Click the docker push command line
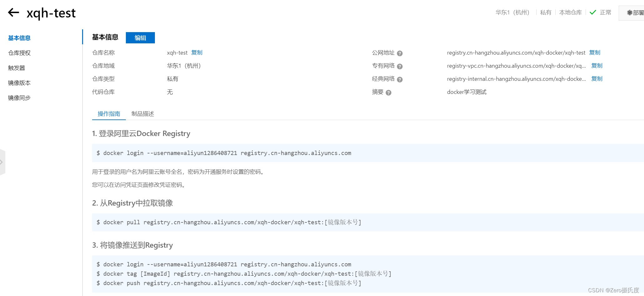644x296 pixels. click(229, 283)
